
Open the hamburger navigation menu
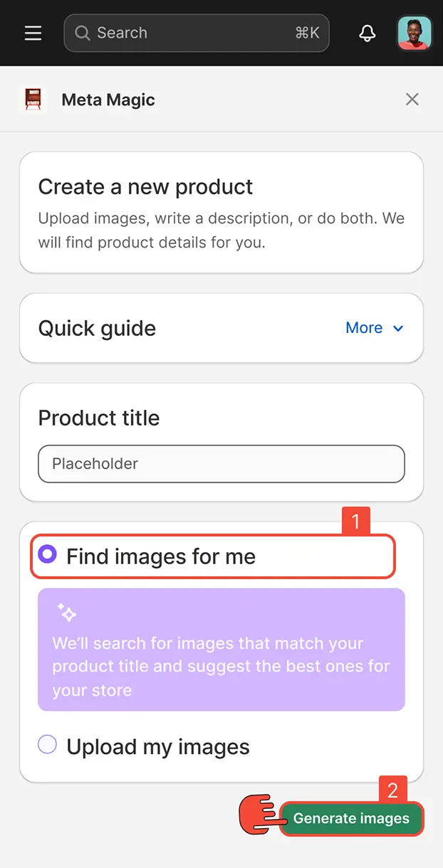click(x=33, y=33)
